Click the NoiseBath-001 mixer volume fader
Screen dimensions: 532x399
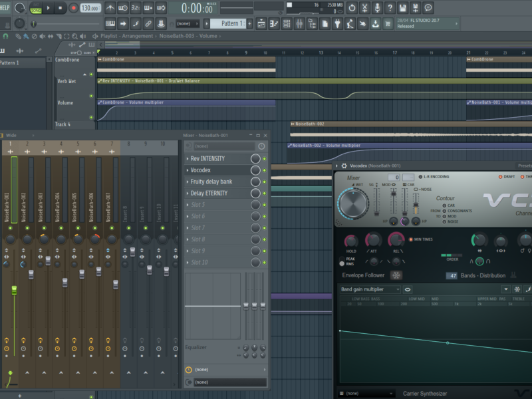tap(14, 291)
